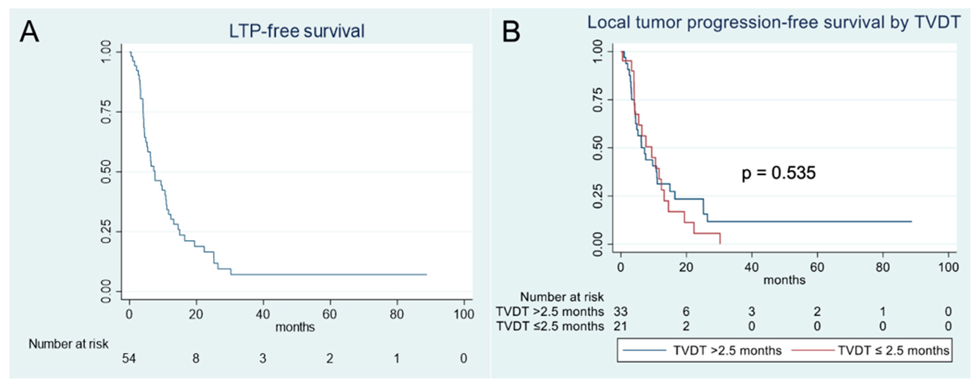The width and height of the screenshot is (980, 386).
Task: Click the at-risk value 54 in panel A
Action: click(x=129, y=358)
